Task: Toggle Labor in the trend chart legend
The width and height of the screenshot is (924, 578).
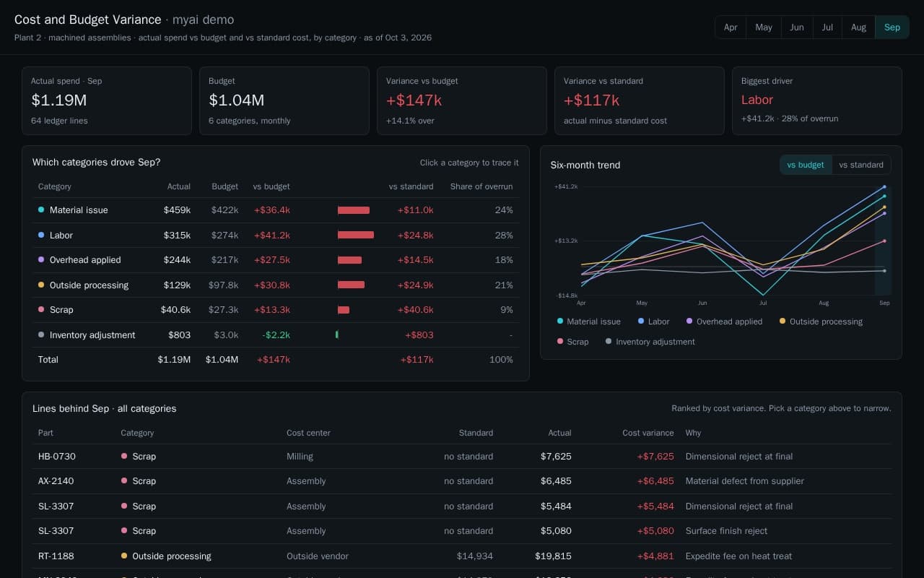Action: [654, 322]
